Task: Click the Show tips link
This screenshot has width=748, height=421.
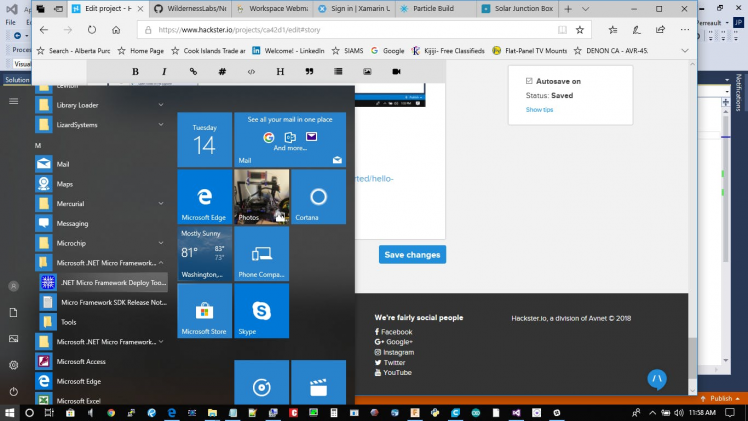Action: click(x=539, y=110)
